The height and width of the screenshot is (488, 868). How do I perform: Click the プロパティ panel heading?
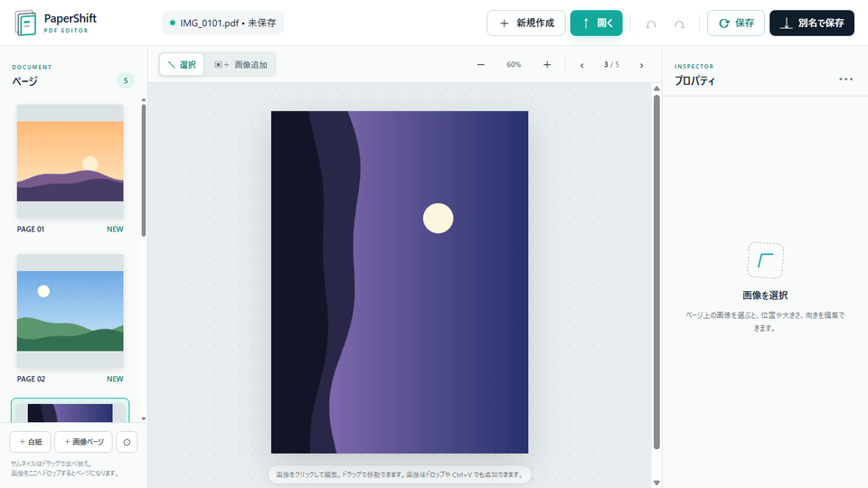tap(694, 80)
